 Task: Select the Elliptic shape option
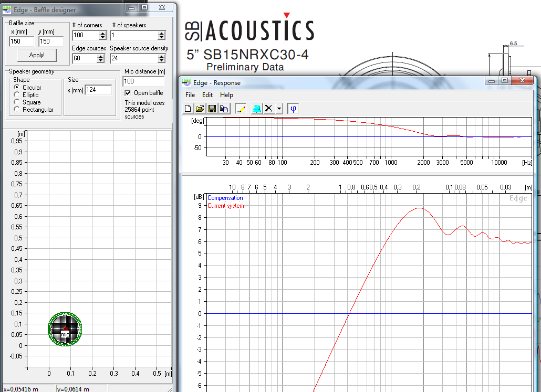pos(17,94)
